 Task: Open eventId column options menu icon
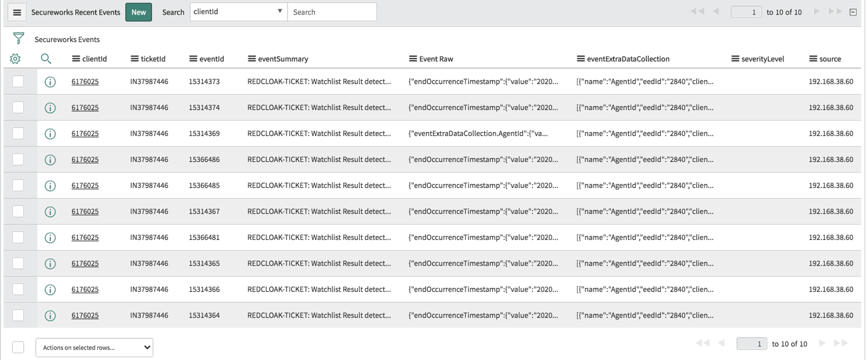(x=193, y=59)
